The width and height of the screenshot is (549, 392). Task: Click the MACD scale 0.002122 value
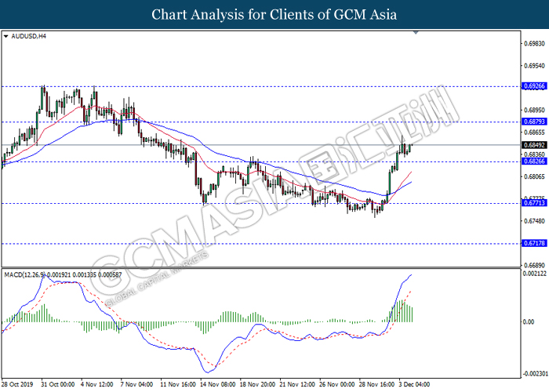coord(535,274)
